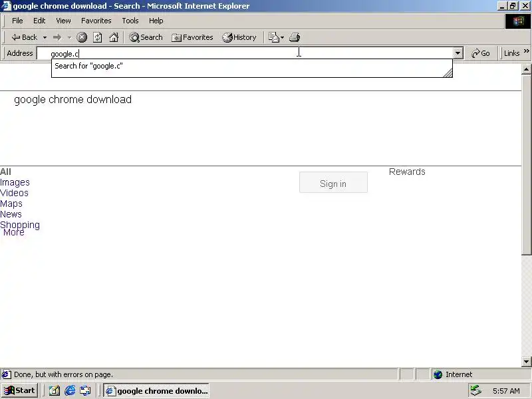Open the Favorites menu

(96, 21)
